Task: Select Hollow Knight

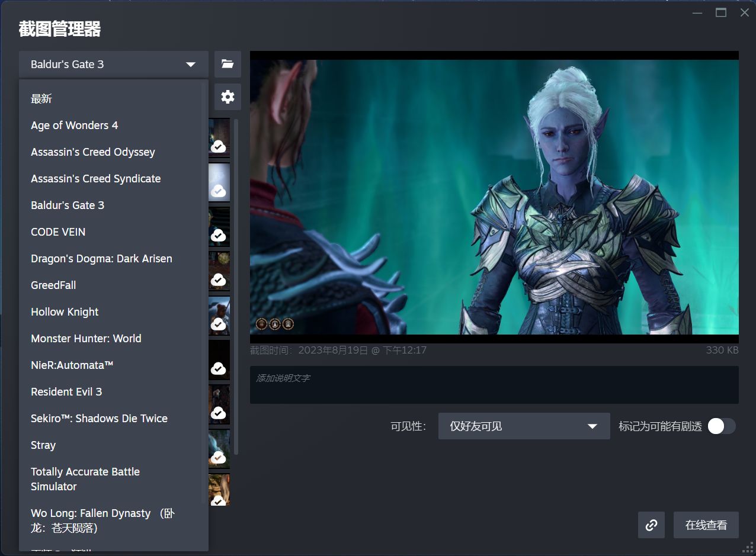Action: (x=114, y=312)
